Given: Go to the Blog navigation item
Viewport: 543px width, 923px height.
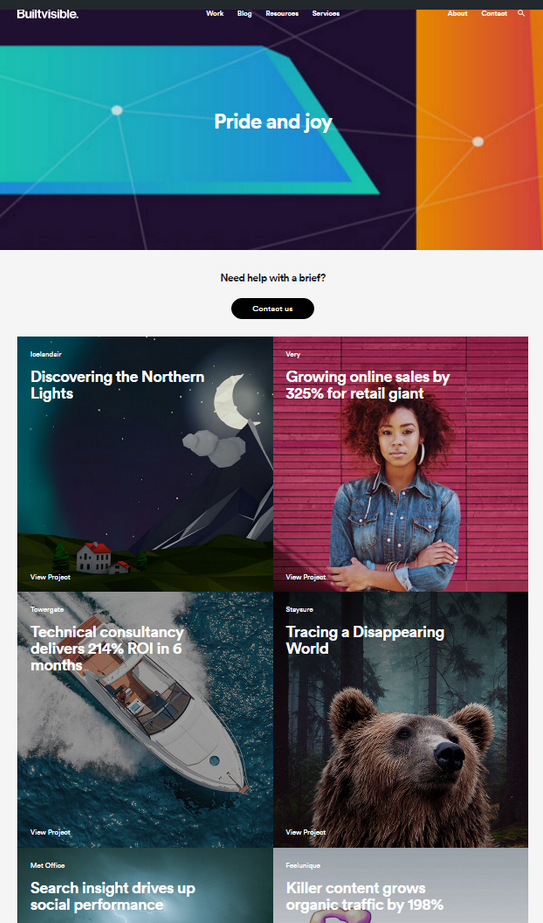Looking at the screenshot, I should click(x=244, y=13).
